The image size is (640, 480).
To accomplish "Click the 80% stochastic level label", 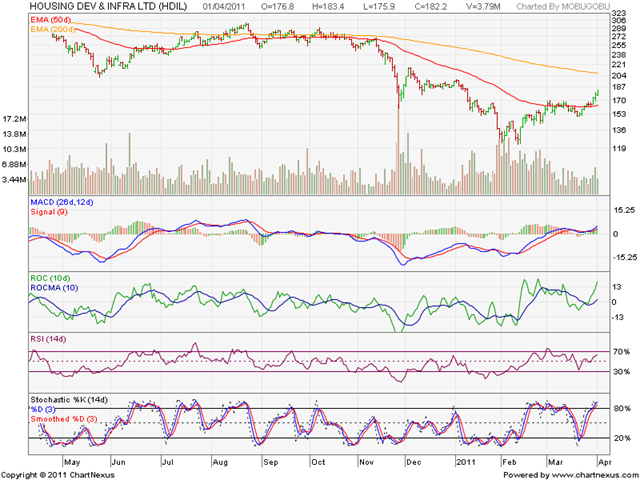I will click(x=621, y=409).
